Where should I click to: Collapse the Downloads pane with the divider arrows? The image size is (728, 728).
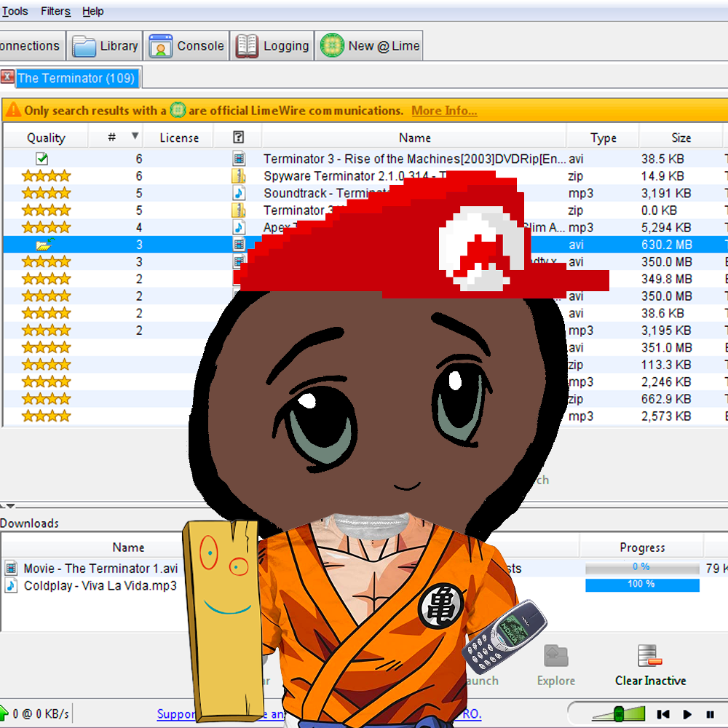click(11, 506)
